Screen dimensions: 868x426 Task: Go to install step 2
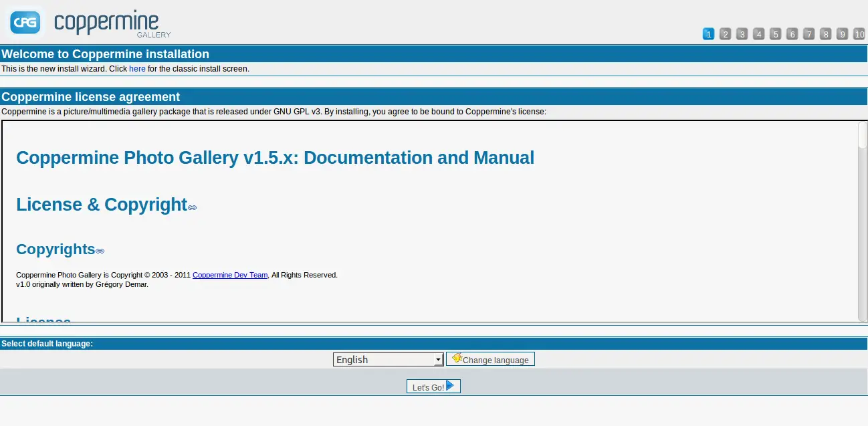tap(725, 34)
